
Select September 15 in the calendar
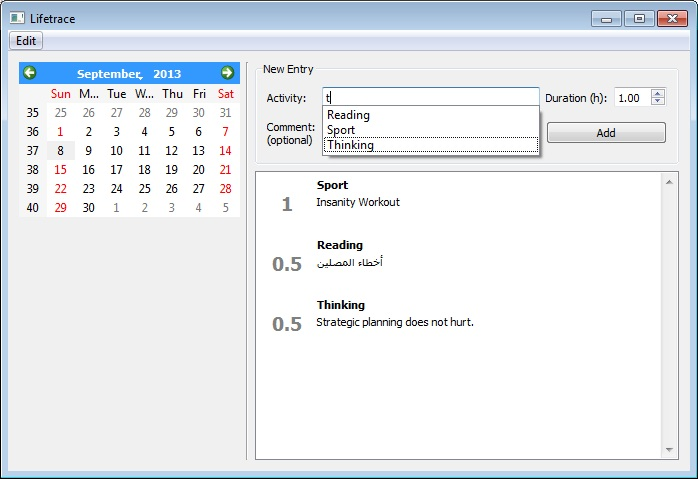(61, 170)
